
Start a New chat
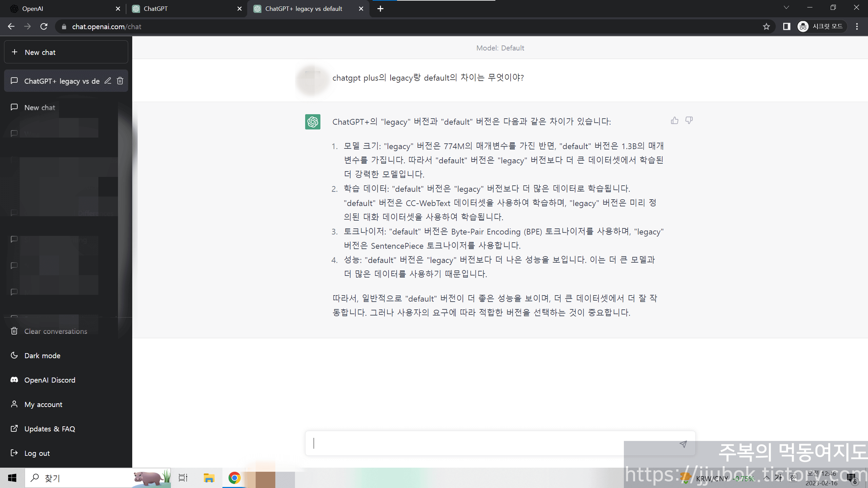click(x=40, y=52)
